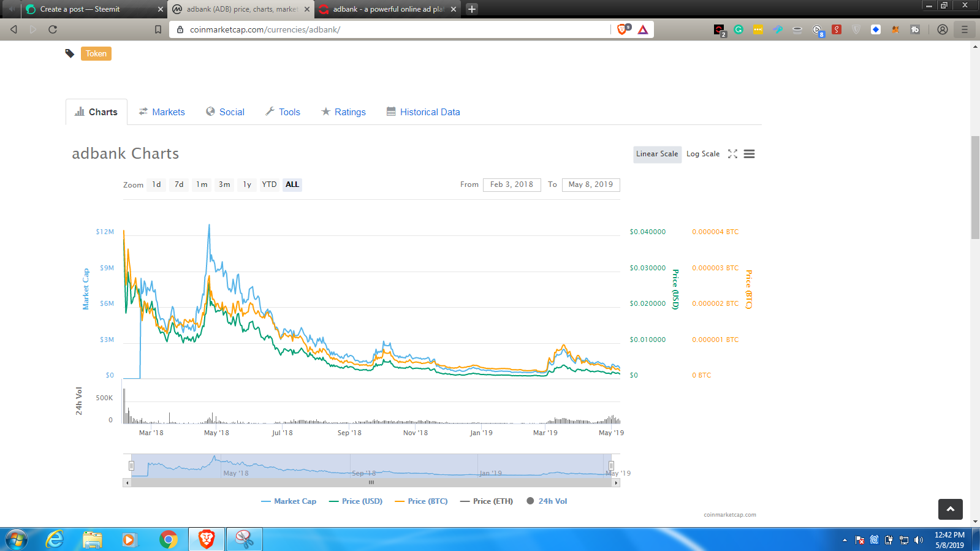The height and width of the screenshot is (551, 980).
Task: Toggle Market Cap series in legend
Action: (x=289, y=501)
